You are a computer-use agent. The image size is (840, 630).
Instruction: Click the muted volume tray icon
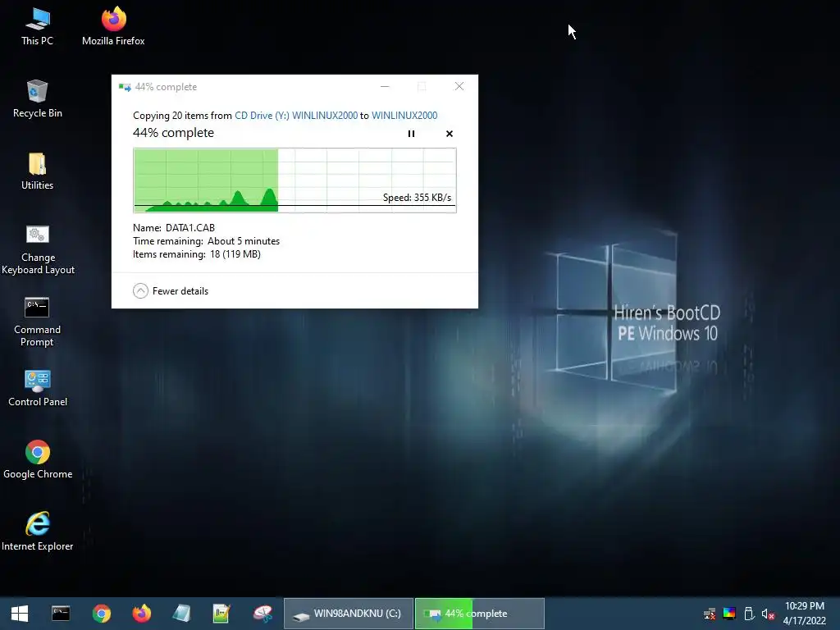[768, 614]
